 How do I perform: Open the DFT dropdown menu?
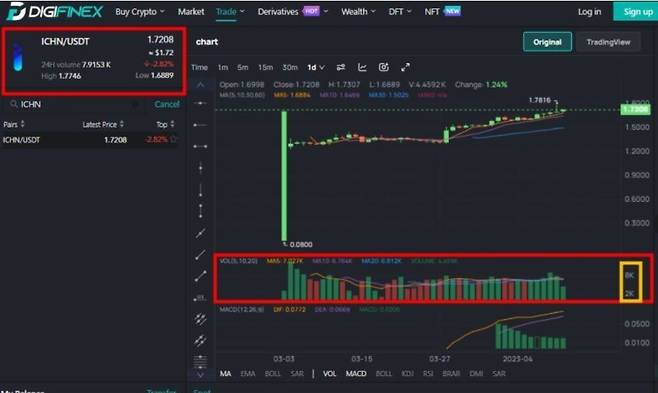click(400, 12)
